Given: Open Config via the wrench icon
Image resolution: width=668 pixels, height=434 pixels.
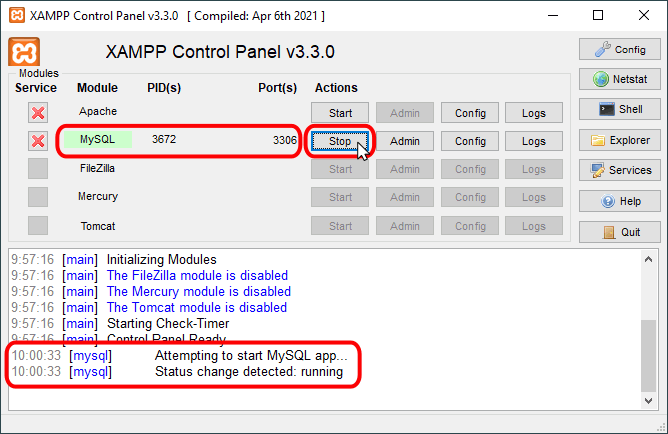Looking at the screenshot, I should point(619,49).
